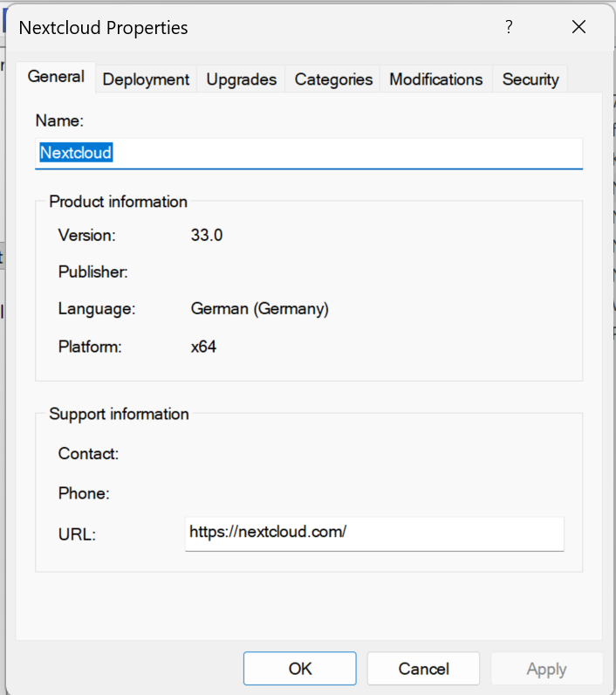Viewport: 616px width, 695px height.
Task: Click the URL field showing nextcloud.com
Action: click(374, 533)
